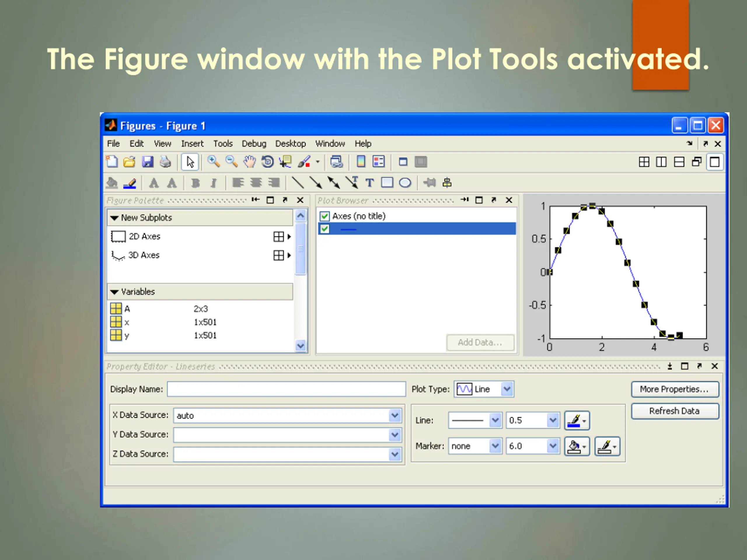Insert a legend via toolbar icon

click(378, 162)
